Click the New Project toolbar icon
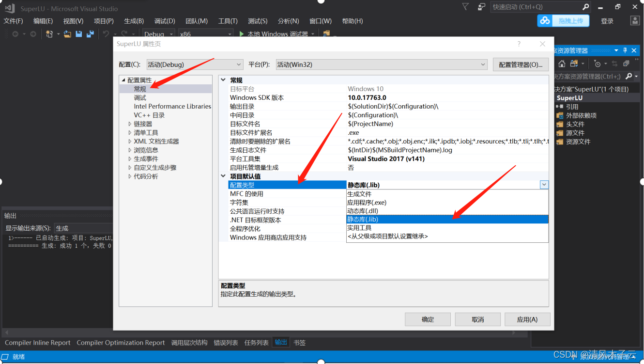644x364 pixels. (x=49, y=34)
